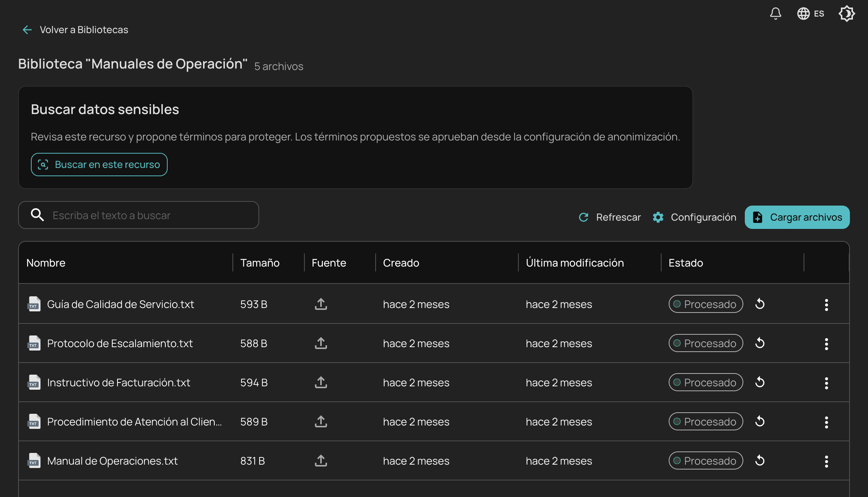Click the 5 archivos count label

[279, 66]
